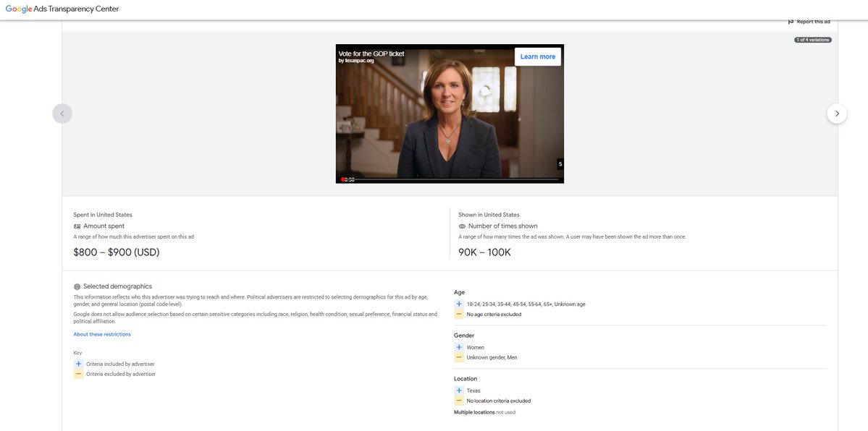The height and width of the screenshot is (431, 868).
Task: Click the Shown in United States label
Action: point(489,215)
